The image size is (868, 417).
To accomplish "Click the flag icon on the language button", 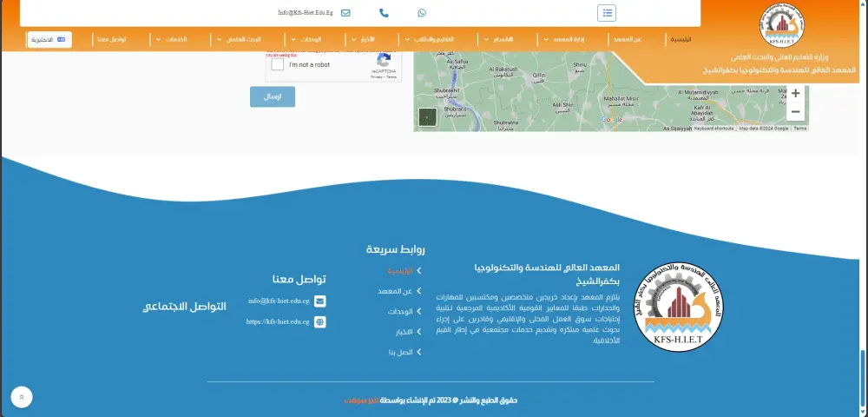I will [x=61, y=40].
